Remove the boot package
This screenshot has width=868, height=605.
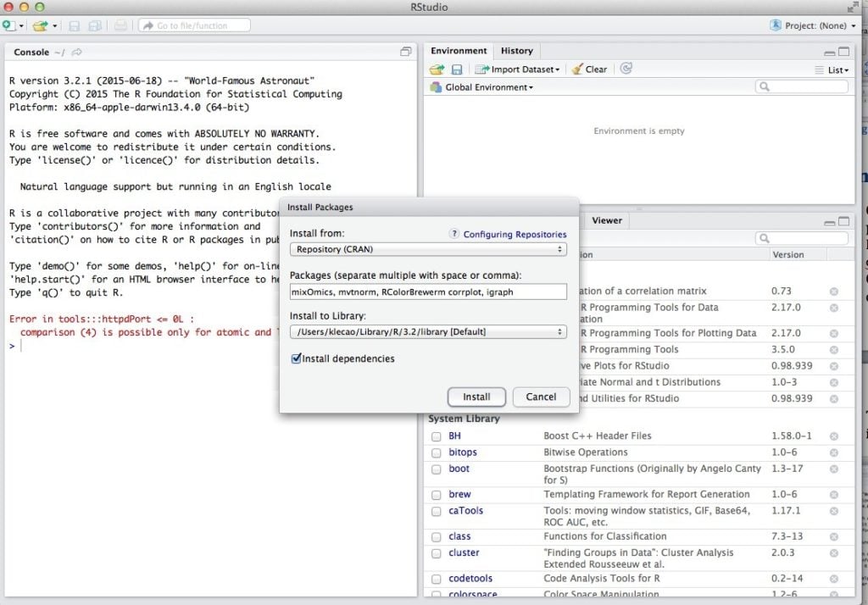(x=834, y=469)
